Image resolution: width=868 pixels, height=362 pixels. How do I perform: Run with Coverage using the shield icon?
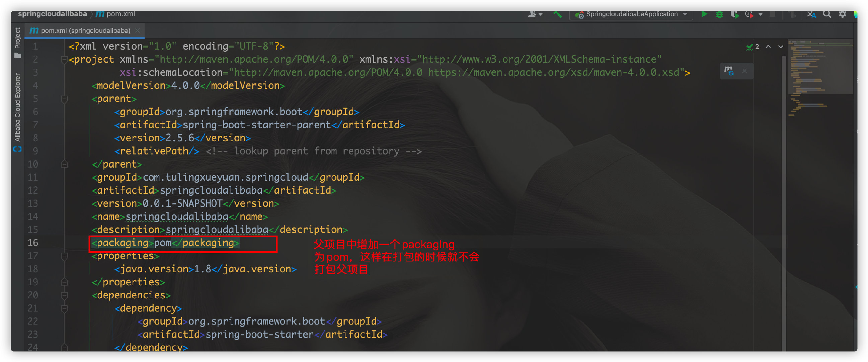pos(734,14)
